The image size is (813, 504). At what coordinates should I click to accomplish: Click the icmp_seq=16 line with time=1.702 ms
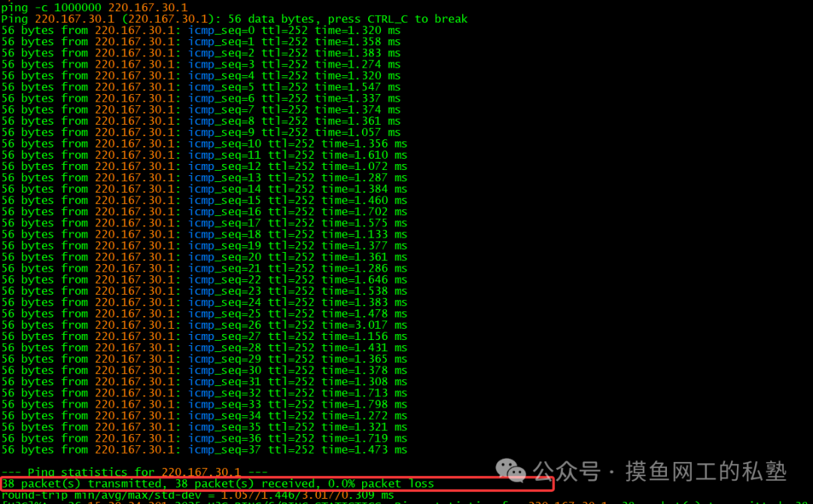click(x=204, y=211)
